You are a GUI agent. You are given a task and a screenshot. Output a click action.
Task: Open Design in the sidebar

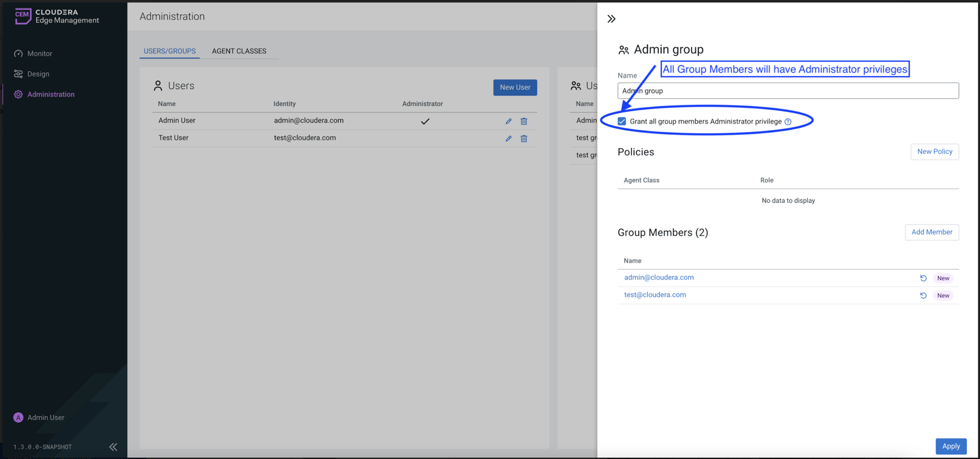[38, 74]
